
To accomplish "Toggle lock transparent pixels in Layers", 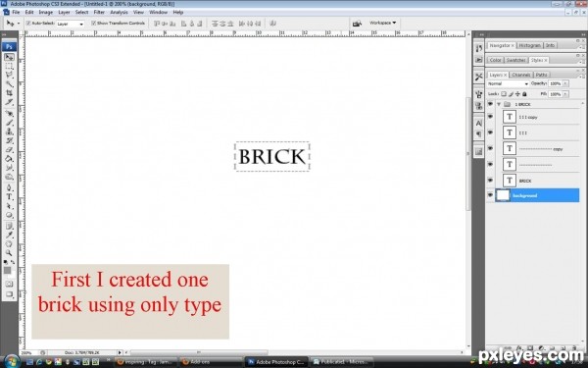I will pyautogui.click(x=504, y=94).
